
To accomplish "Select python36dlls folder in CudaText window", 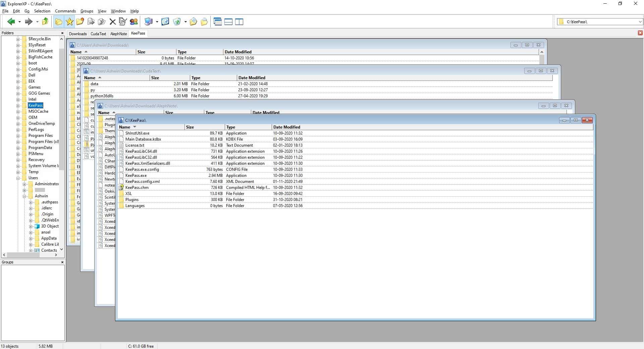I will (x=102, y=96).
